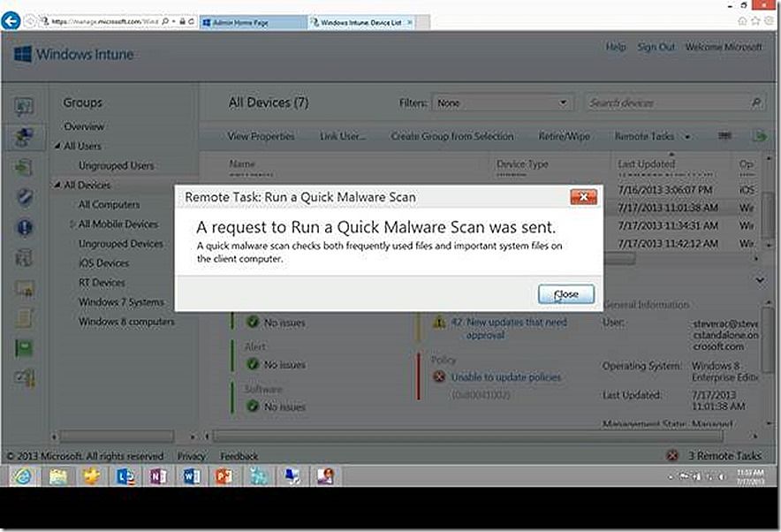Select All Computers in the tree

coord(109,204)
